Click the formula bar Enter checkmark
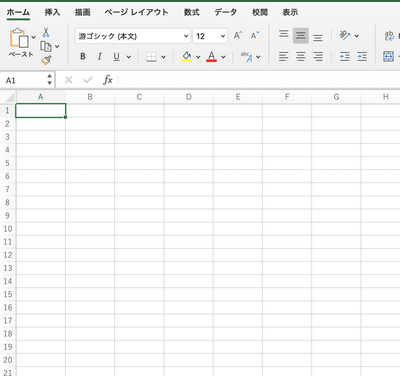 88,80
